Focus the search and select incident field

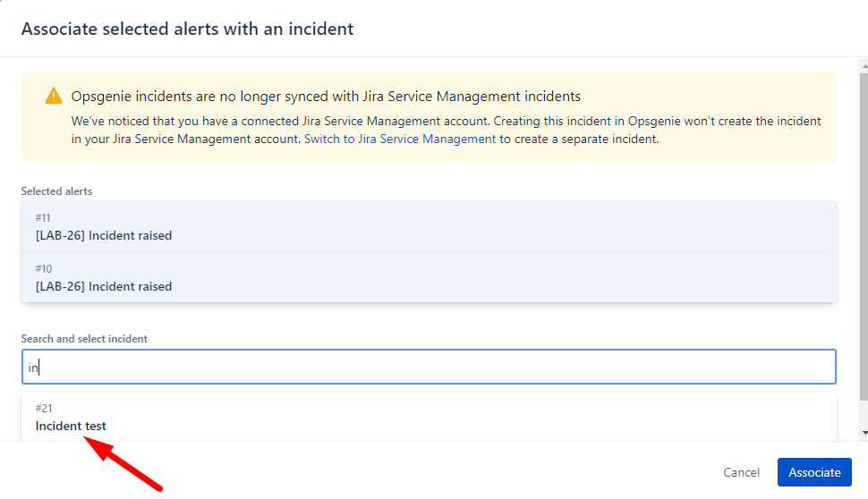coord(429,367)
